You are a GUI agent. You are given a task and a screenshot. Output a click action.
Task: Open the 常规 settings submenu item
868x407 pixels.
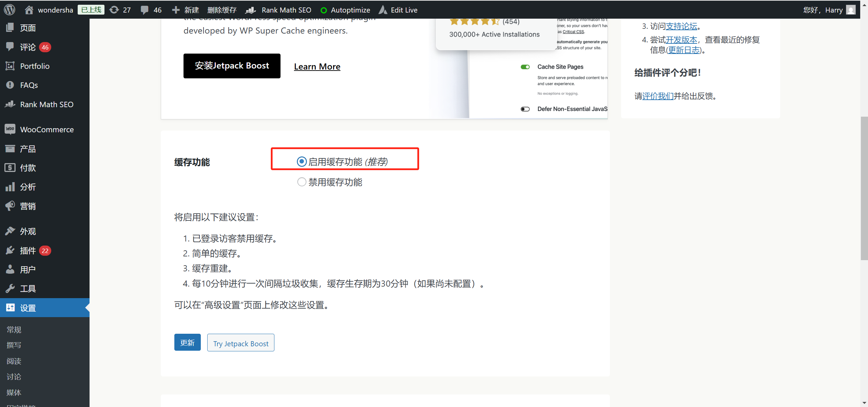pyautogui.click(x=14, y=329)
